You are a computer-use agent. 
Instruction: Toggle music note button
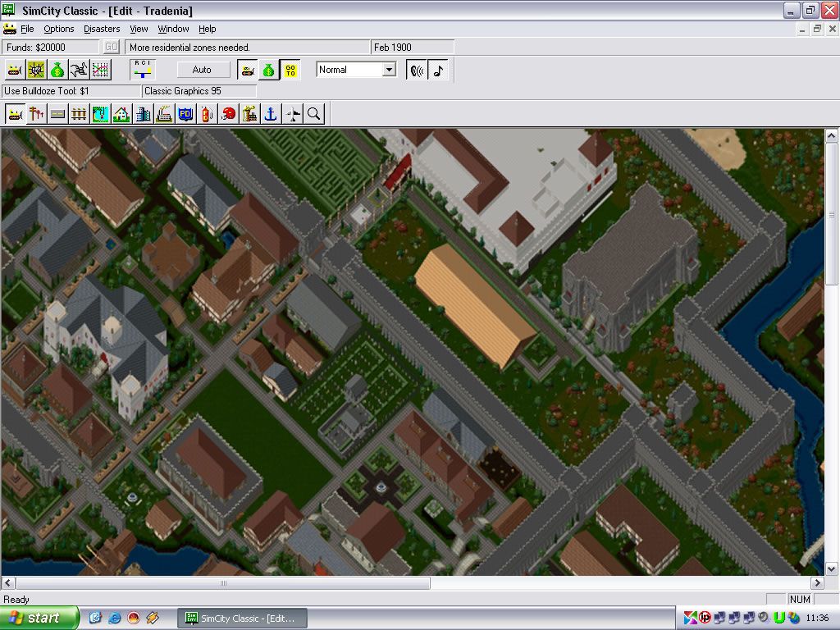[x=439, y=70]
